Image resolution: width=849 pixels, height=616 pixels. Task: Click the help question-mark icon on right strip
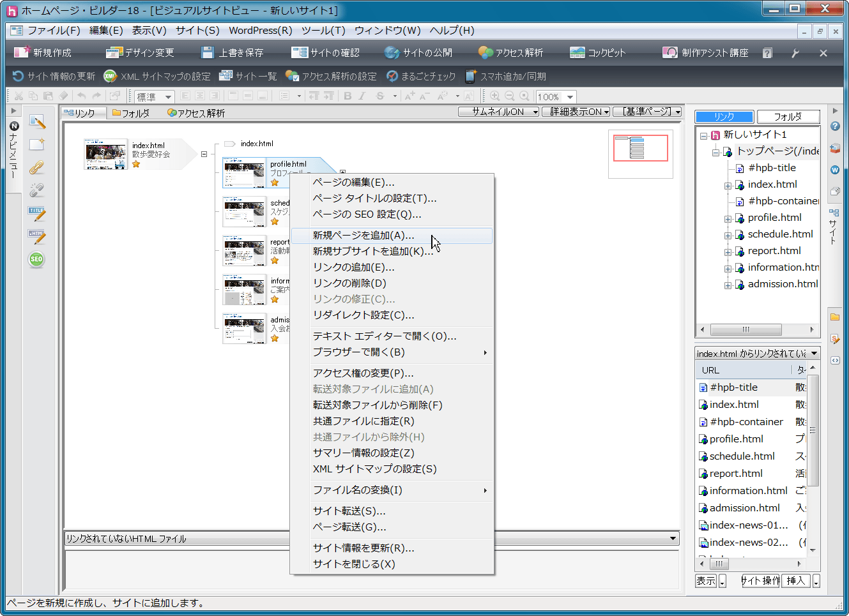tap(835, 126)
